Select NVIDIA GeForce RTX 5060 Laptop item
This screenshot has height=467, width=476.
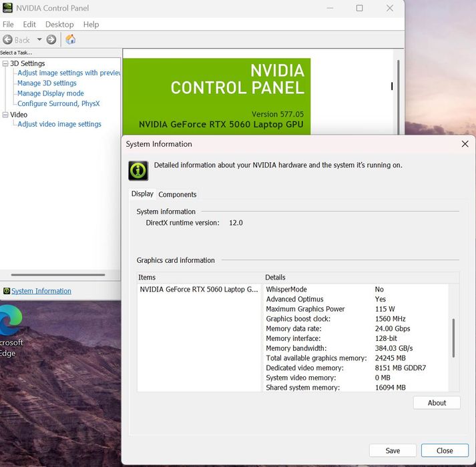(199, 289)
